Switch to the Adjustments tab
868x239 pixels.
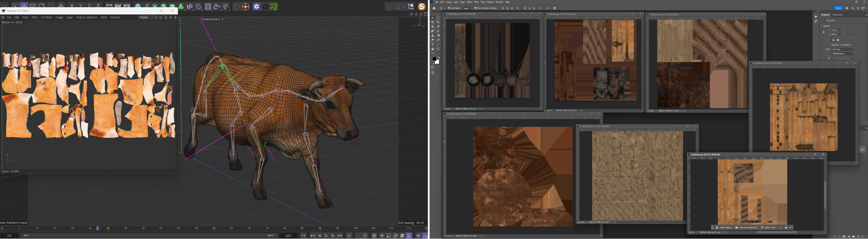click(x=838, y=15)
